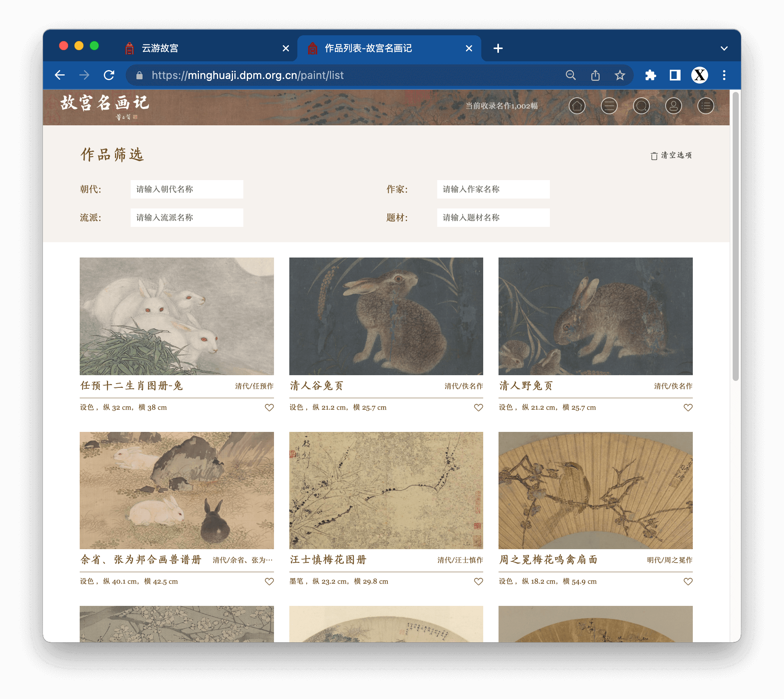This screenshot has width=784, height=699.
Task: Favorite 汪士慎梅花图册 with heart icon
Action: click(478, 581)
